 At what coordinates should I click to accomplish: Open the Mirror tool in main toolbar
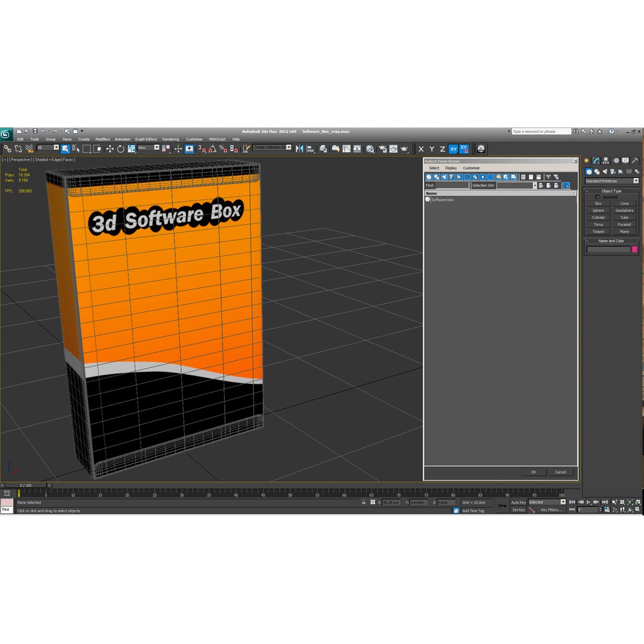point(299,149)
